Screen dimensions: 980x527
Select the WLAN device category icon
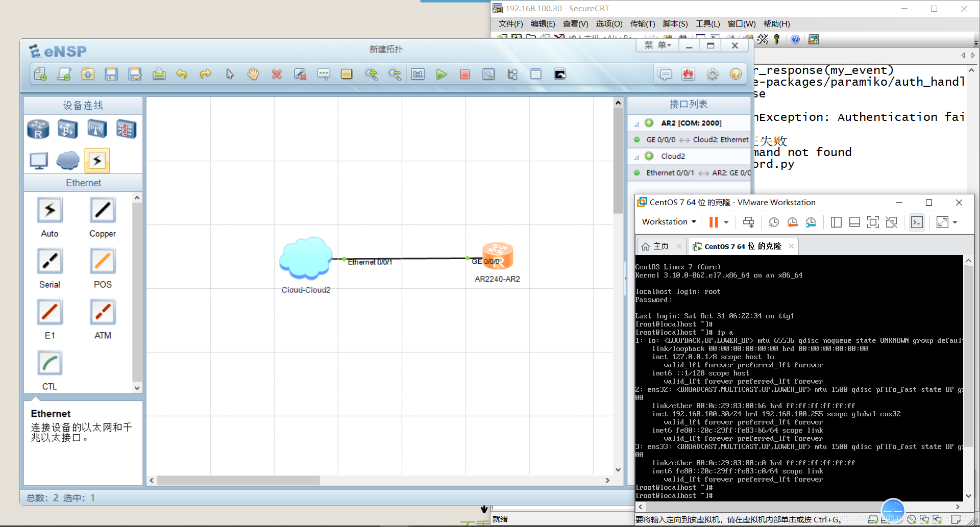(x=96, y=129)
